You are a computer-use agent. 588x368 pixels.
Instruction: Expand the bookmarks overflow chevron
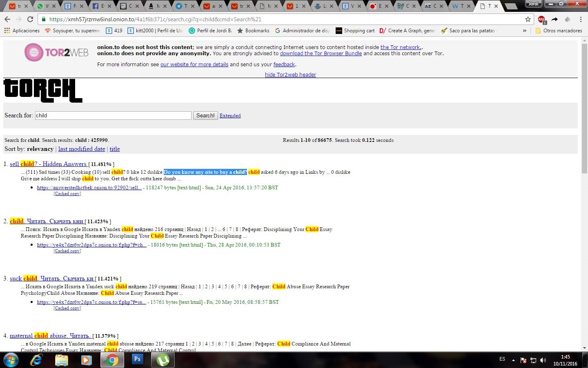(x=524, y=31)
